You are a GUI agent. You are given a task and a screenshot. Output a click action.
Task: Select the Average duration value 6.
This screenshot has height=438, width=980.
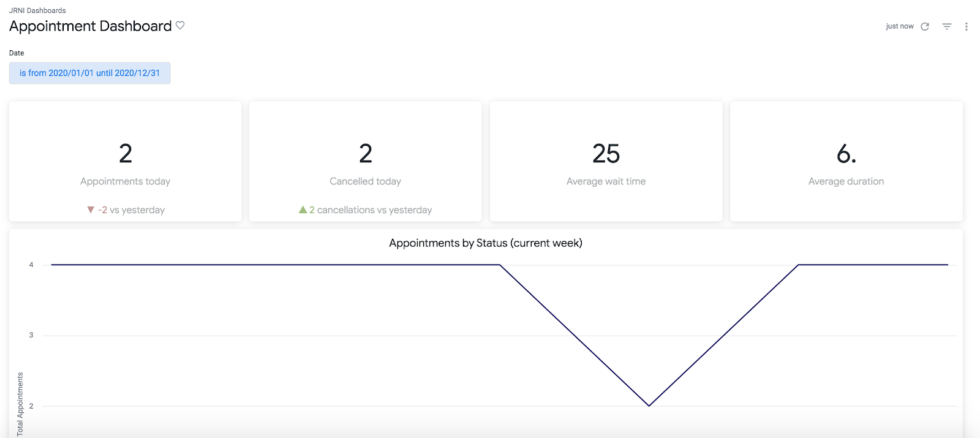pyautogui.click(x=846, y=153)
